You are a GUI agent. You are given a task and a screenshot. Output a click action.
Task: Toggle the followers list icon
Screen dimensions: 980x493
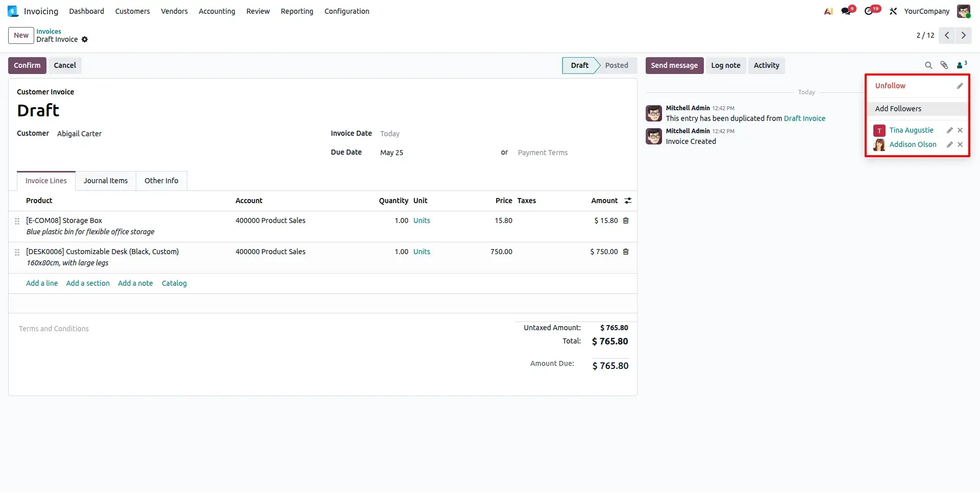962,65
